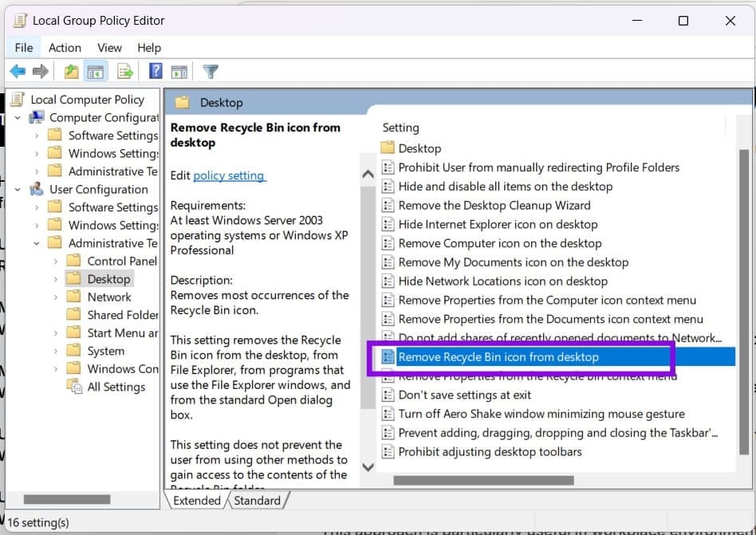Viewport: 756px width, 535px height.
Task: Click the All Settings icon in tree
Action: pyautogui.click(x=74, y=386)
